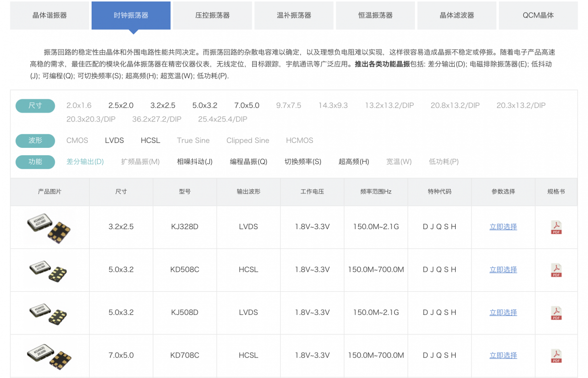Click the KD508C product image
This screenshot has height=378, width=588.
49,270
